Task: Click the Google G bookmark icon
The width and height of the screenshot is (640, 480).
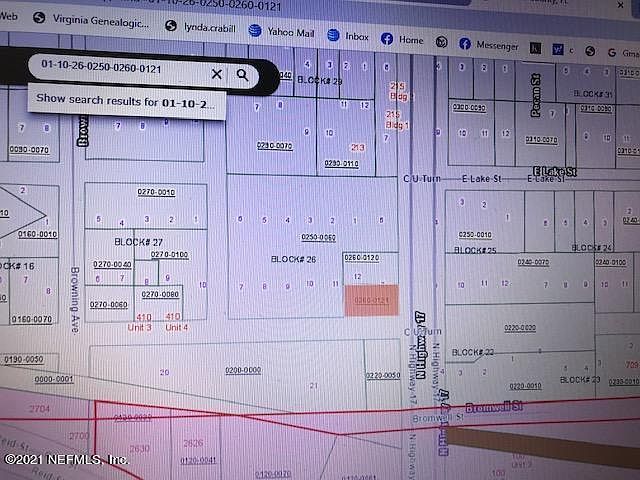Action: pyautogui.click(x=611, y=52)
